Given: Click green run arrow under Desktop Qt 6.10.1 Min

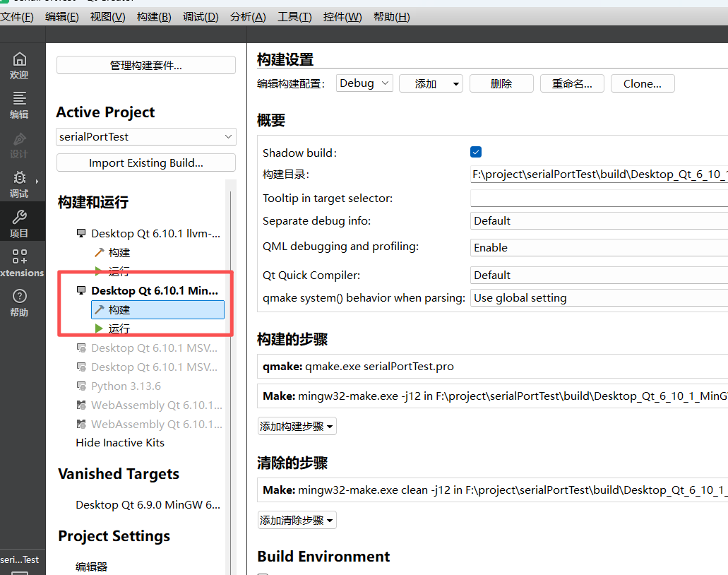Looking at the screenshot, I should [98, 328].
